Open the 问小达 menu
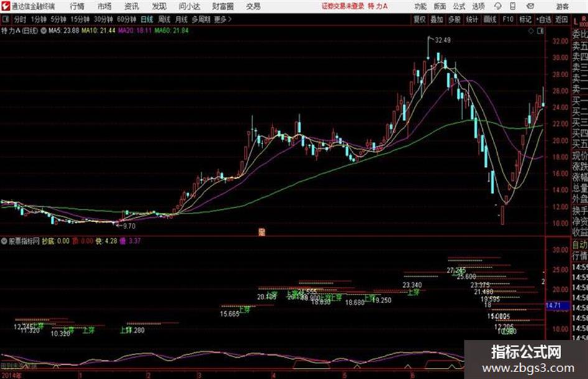The width and height of the screenshot is (588, 379). pyautogui.click(x=189, y=6)
